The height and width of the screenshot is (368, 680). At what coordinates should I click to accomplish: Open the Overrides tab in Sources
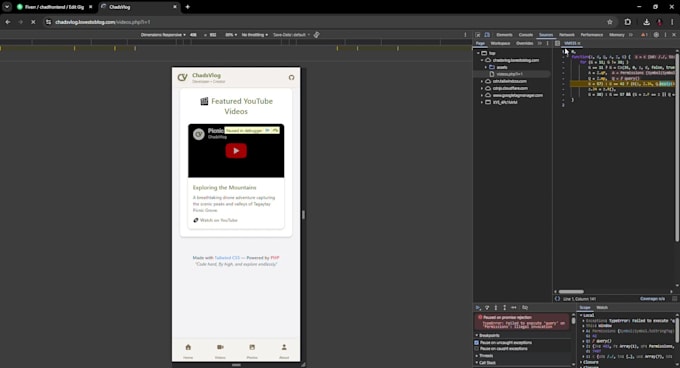525,43
